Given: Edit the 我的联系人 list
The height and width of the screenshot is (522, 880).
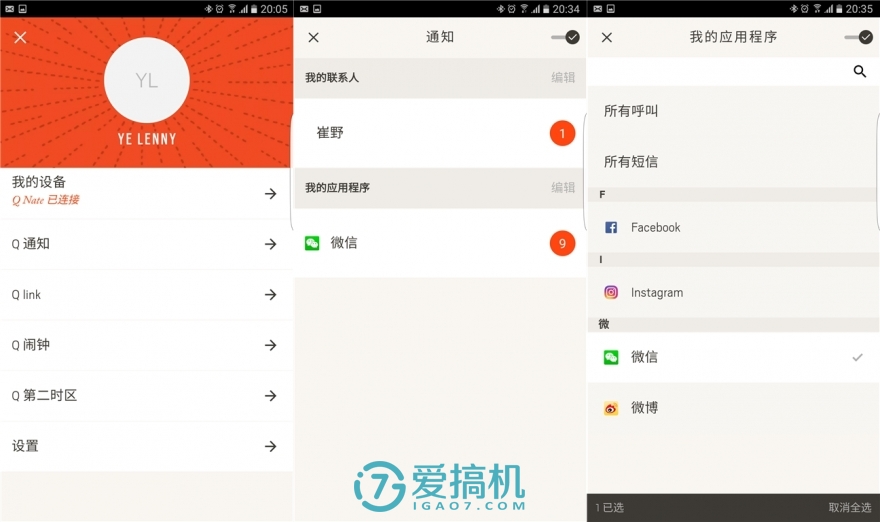Looking at the screenshot, I should (563, 77).
